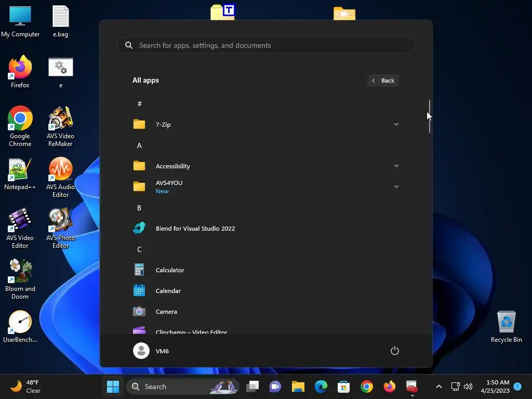This screenshot has height=399, width=532.
Task: Open Task View from taskbar
Action: point(252,387)
